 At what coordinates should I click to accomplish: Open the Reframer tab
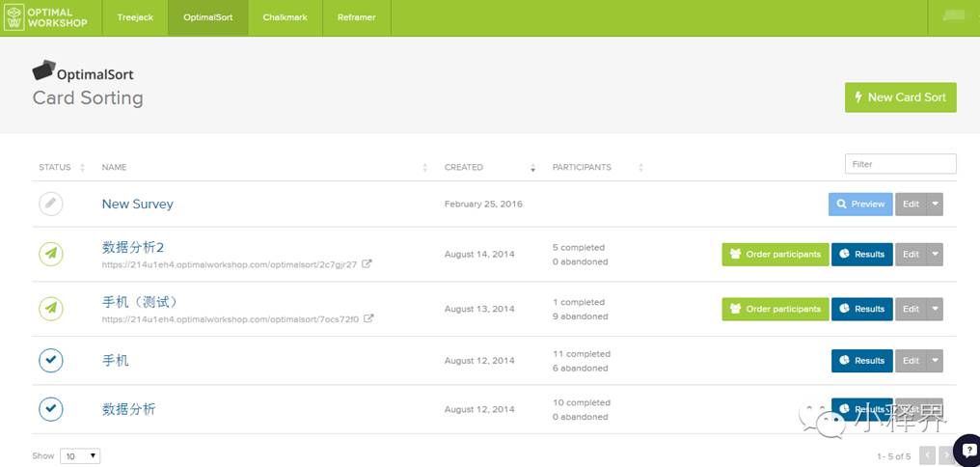[x=357, y=17]
